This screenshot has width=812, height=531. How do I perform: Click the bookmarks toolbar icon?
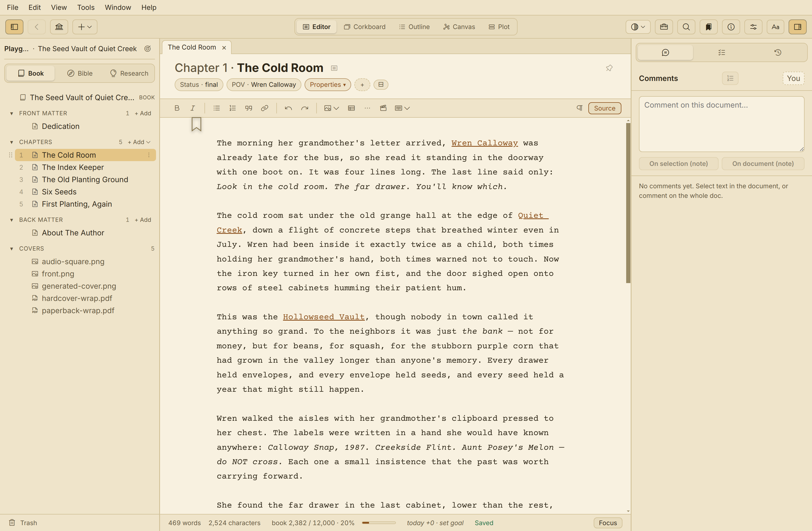(x=709, y=27)
